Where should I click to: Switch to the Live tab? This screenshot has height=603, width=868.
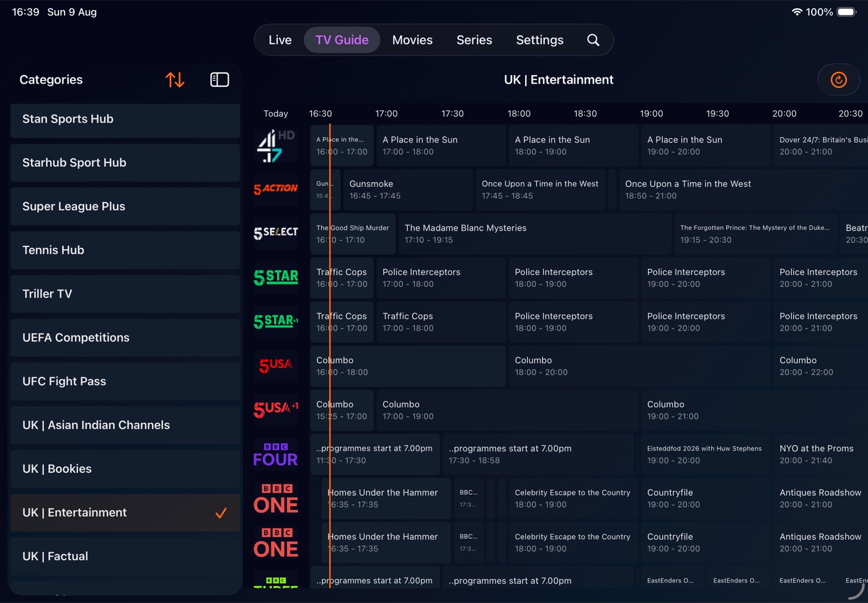(280, 40)
